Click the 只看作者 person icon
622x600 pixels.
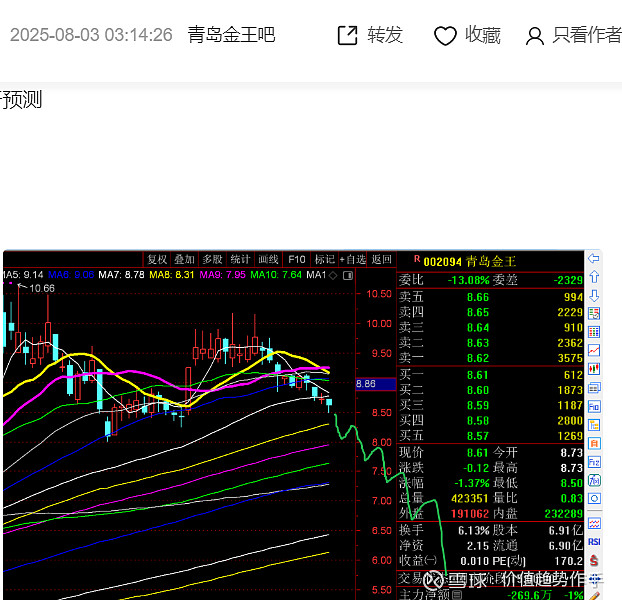[535, 36]
